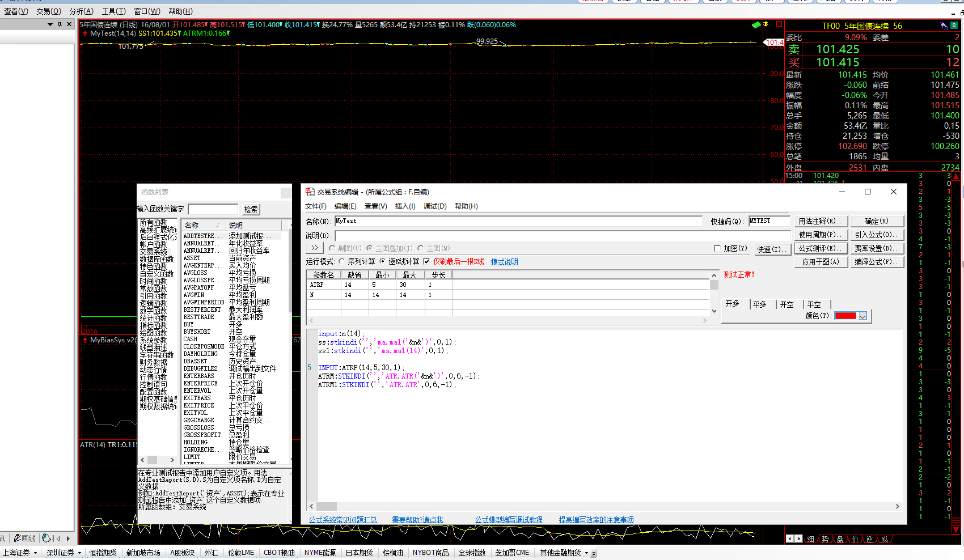Screen dimensions: 964x560
Task: Click code editor horizontal scrollbar right arrow
Action: [x=897, y=506]
